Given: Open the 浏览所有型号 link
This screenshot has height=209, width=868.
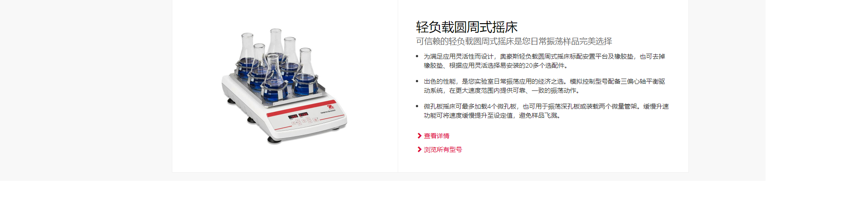Looking at the screenshot, I should 443,149.
